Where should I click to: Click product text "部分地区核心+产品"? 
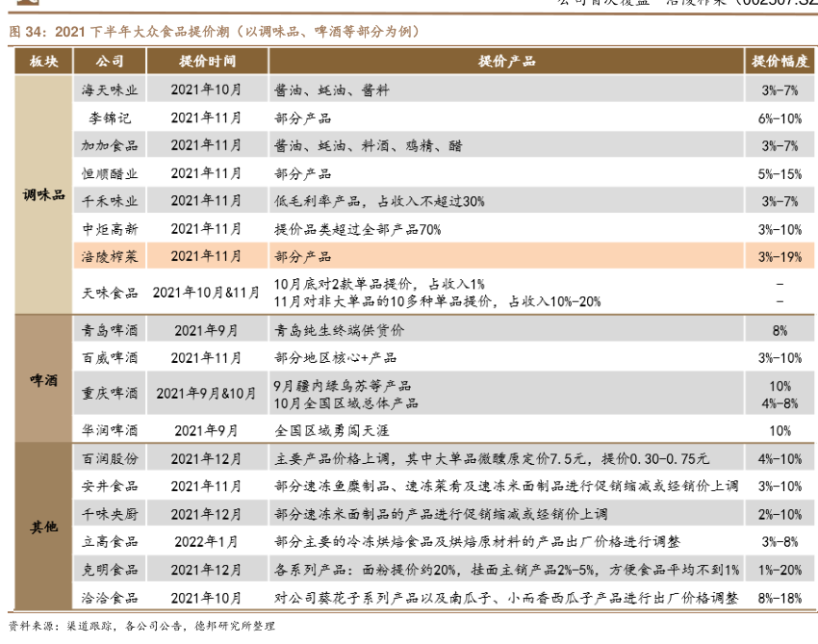click(x=336, y=357)
